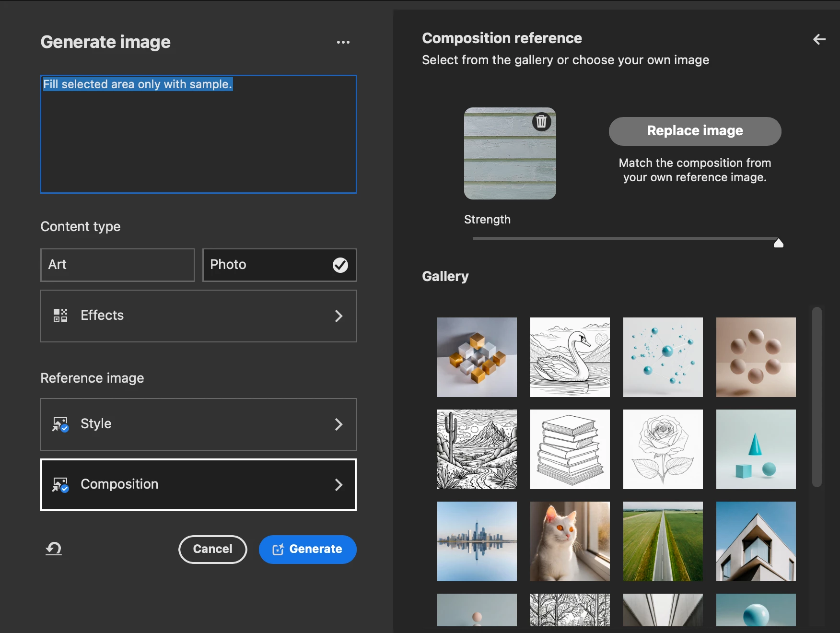Click the Strength slider track

click(625, 238)
